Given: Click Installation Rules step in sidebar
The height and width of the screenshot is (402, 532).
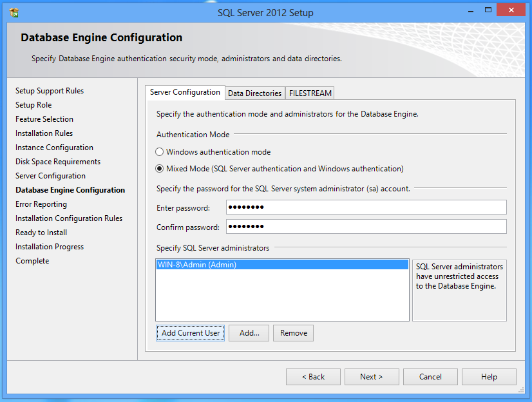Looking at the screenshot, I should click(44, 133).
